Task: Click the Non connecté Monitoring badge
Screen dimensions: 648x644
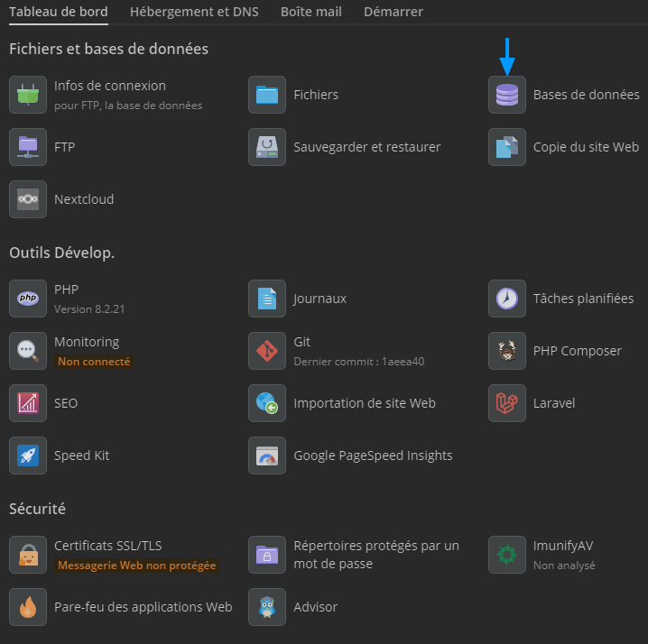Action: (x=94, y=361)
